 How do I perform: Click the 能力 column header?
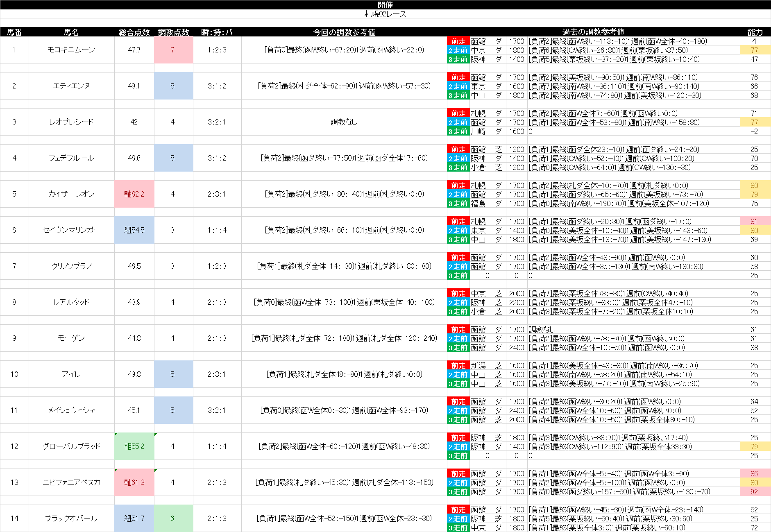[755, 32]
